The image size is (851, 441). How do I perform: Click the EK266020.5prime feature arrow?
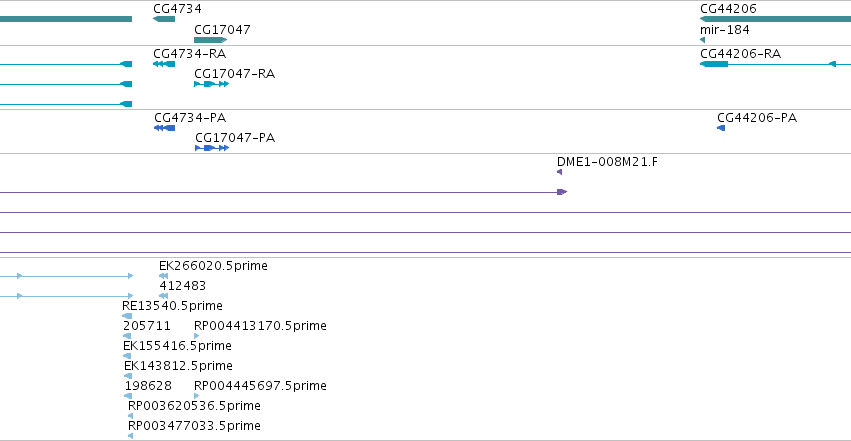pyautogui.click(x=163, y=276)
